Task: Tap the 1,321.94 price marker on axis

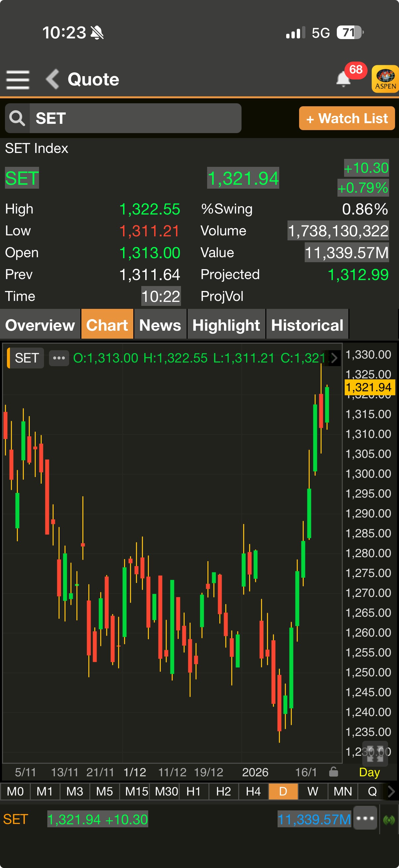Action: point(368,388)
